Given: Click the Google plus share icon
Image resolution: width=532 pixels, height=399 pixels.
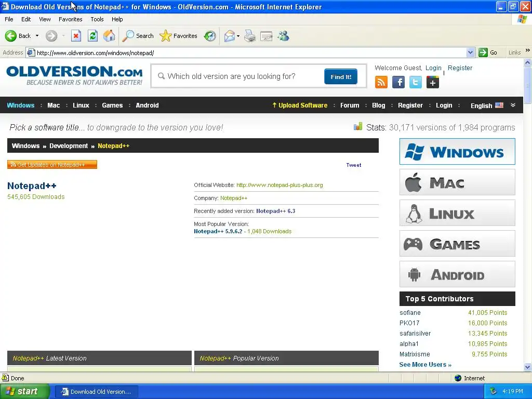Looking at the screenshot, I should (433, 83).
